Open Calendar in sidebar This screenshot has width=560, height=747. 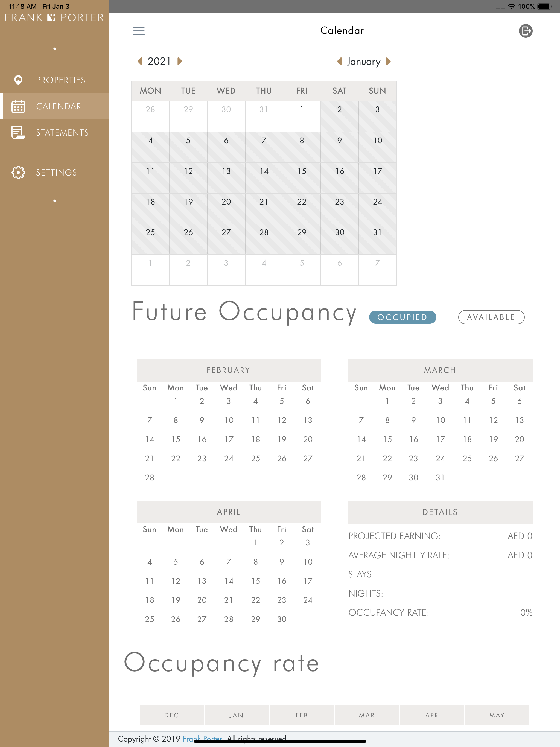(x=55, y=106)
